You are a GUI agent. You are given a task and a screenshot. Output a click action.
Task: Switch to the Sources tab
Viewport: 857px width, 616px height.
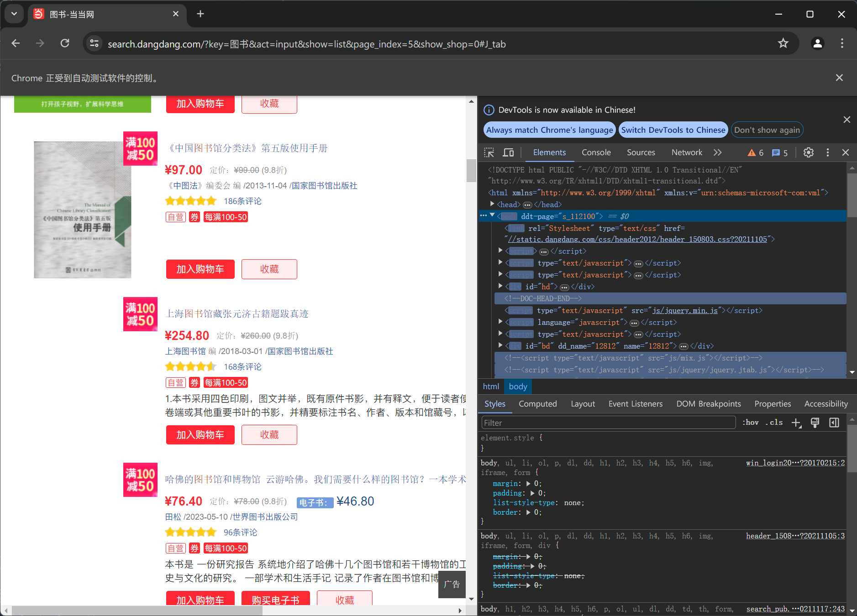641,152
